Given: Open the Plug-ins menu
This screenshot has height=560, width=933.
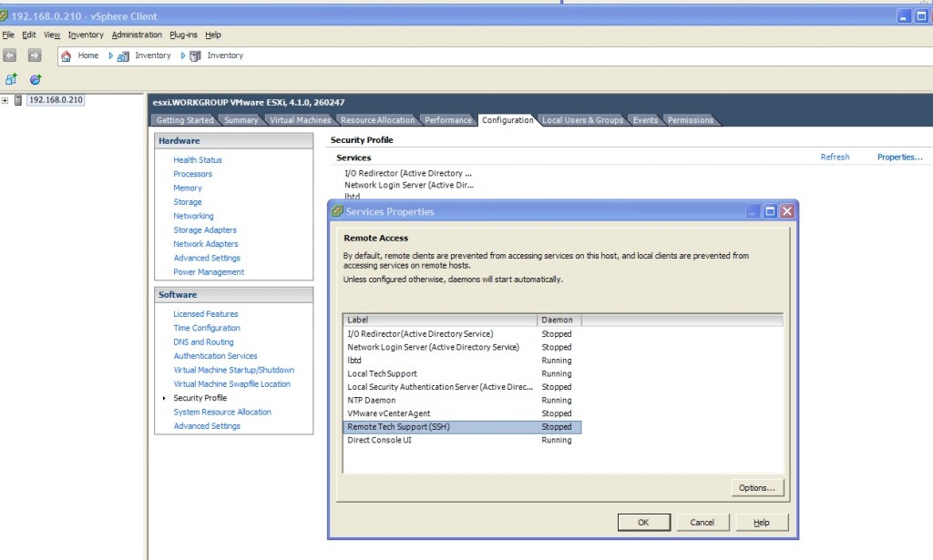Looking at the screenshot, I should pyautogui.click(x=184, y=35).
